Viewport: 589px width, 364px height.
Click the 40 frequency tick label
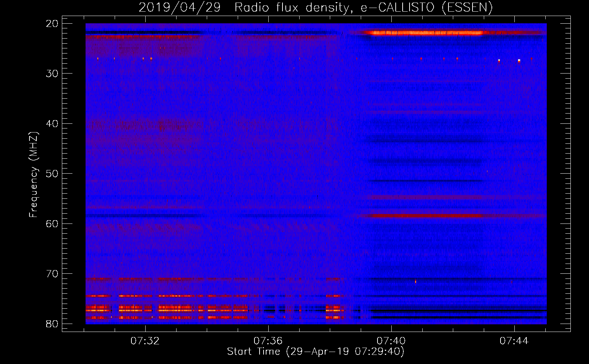point(52,124)
